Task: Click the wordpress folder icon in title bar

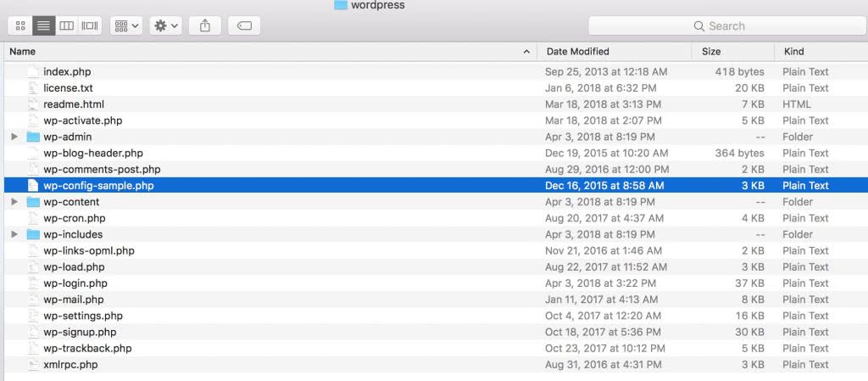Action: click(x=341, y=5)
